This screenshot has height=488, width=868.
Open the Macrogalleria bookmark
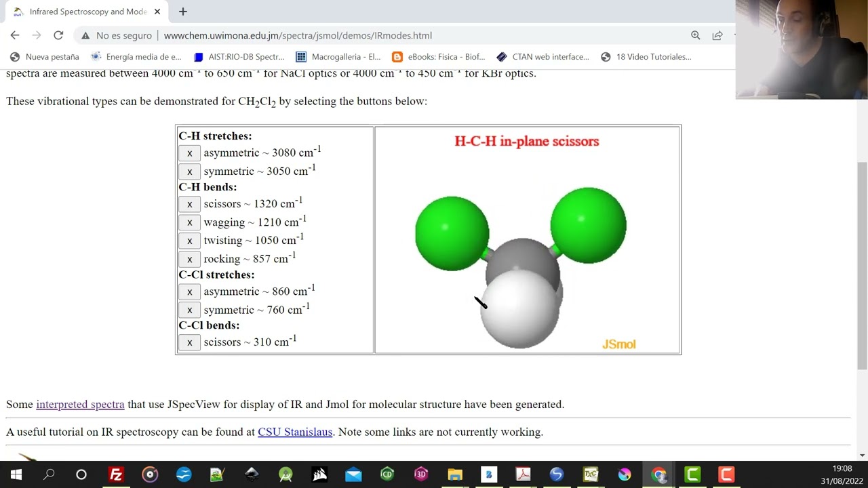pos(338,57)
